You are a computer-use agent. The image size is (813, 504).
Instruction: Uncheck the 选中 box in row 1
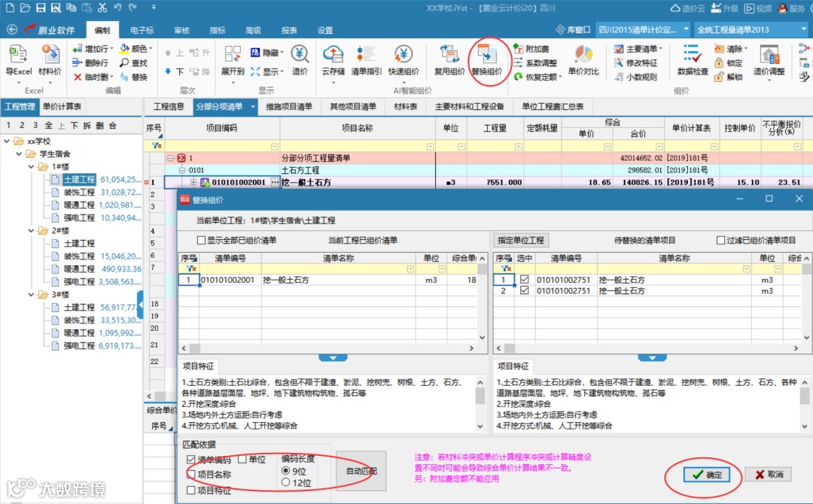(524, 279)
